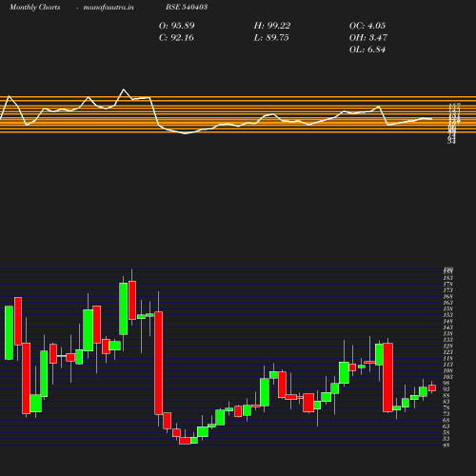Click the price axis label '148'

448,321
